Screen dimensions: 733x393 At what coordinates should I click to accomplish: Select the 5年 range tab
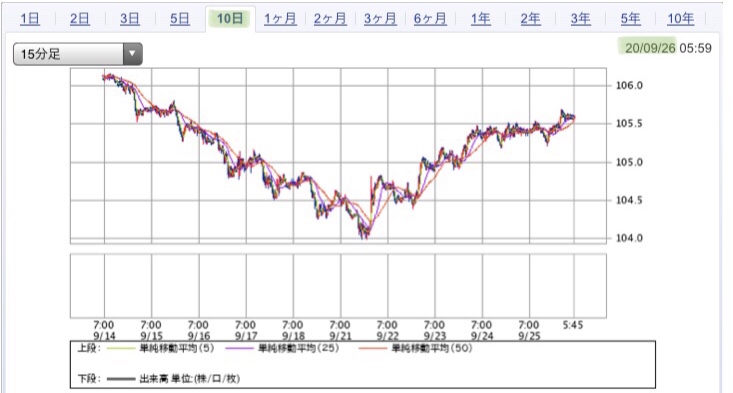(631, 19)
